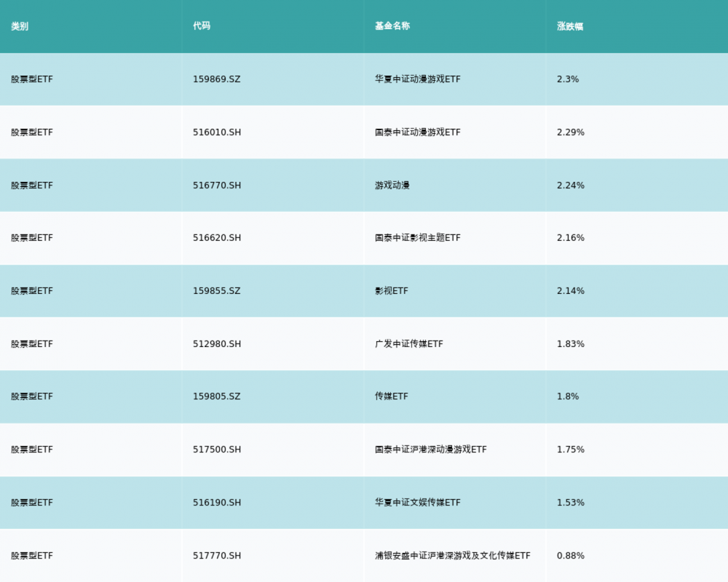The height and width of the screenshot is (582, 728).
Task: Click 股票型ETF in the 516620.SH row
Action: tap(32, 238)
